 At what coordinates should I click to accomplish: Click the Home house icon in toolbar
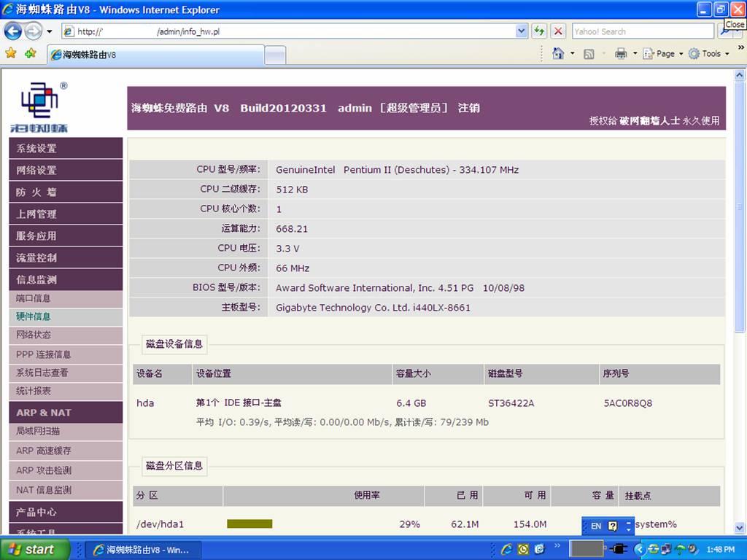tap(558, 53)
